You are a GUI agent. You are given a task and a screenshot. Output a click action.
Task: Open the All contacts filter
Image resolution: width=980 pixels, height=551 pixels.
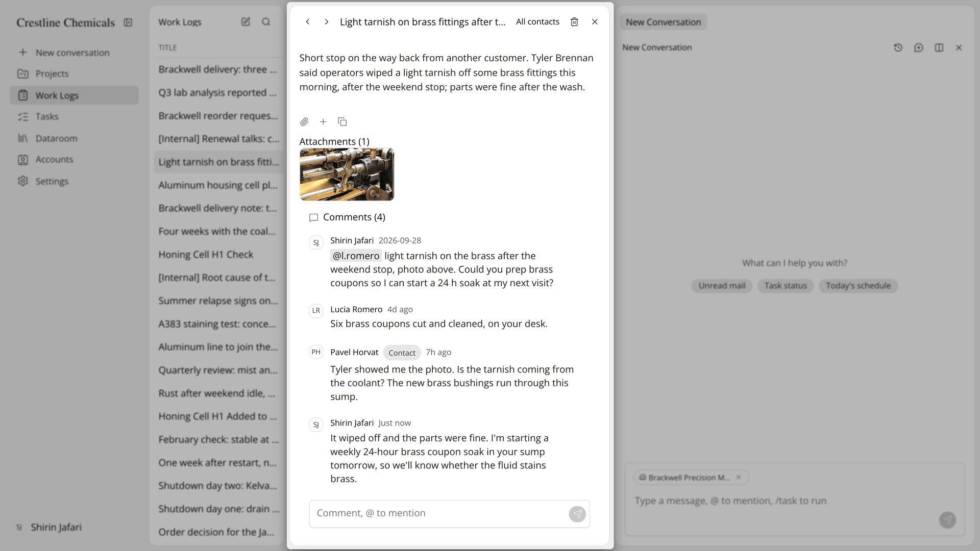[537, 22]
